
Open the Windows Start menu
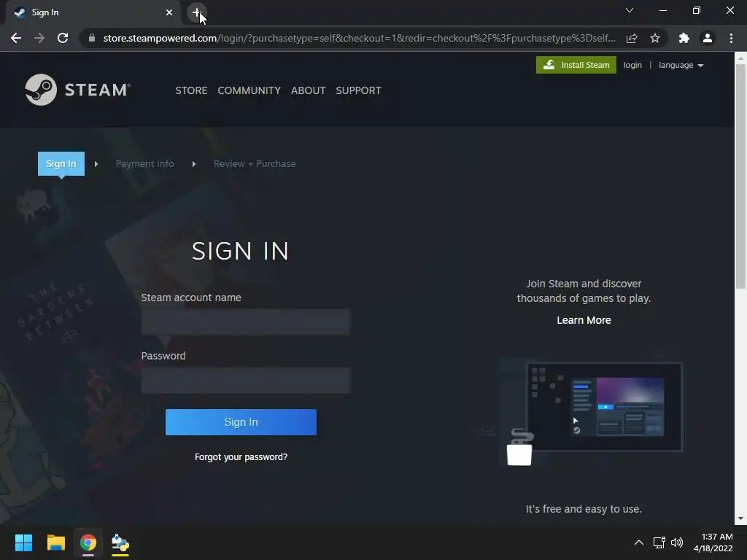point(23,542)
